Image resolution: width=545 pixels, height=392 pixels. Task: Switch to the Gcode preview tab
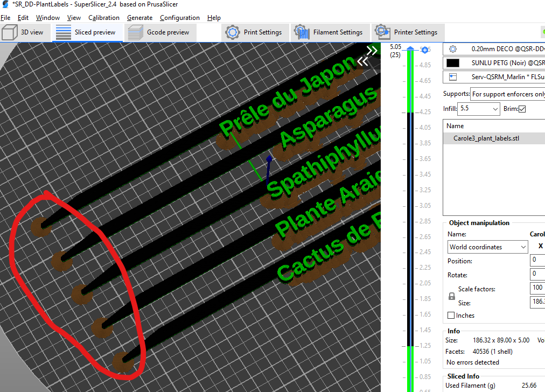(x=160, y=32)
